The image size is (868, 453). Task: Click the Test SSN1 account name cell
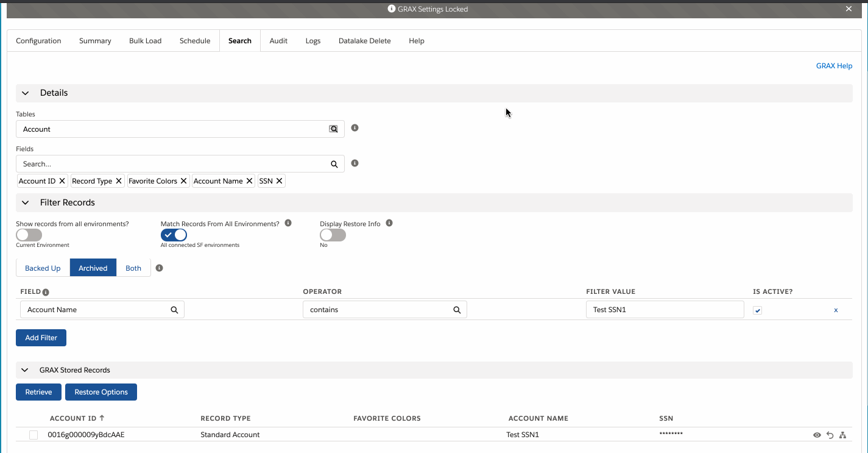coord(523,435)
